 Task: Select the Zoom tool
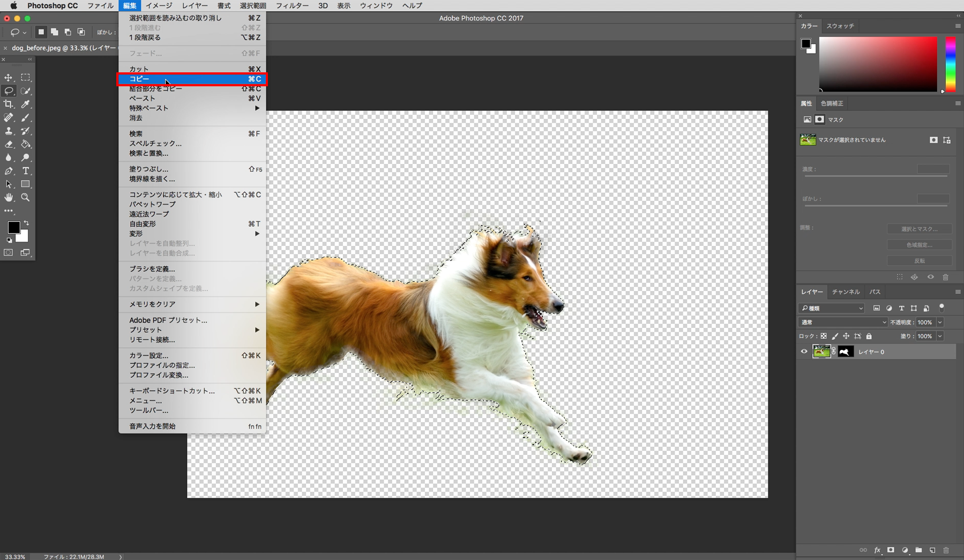pos(25,197)
